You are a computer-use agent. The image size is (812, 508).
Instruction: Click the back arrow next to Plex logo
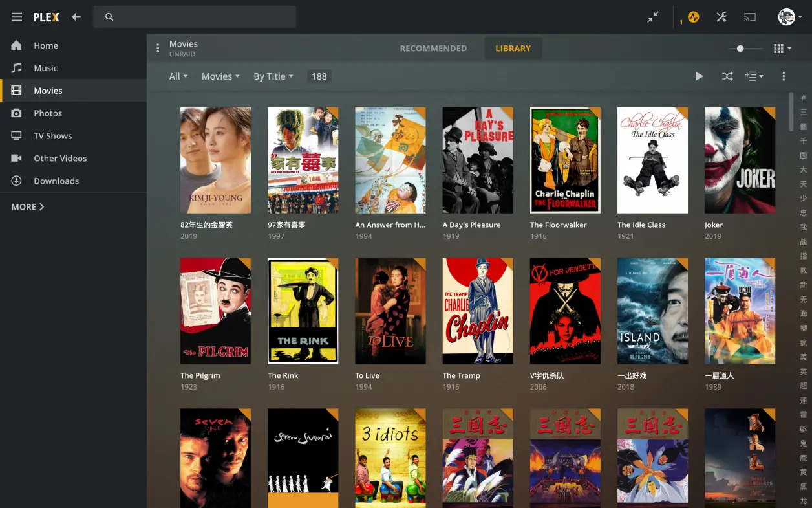tap(76, 17)
